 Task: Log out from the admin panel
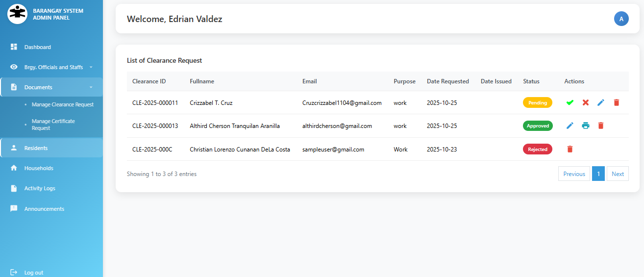pyautogui.click(x=33, y=273)
